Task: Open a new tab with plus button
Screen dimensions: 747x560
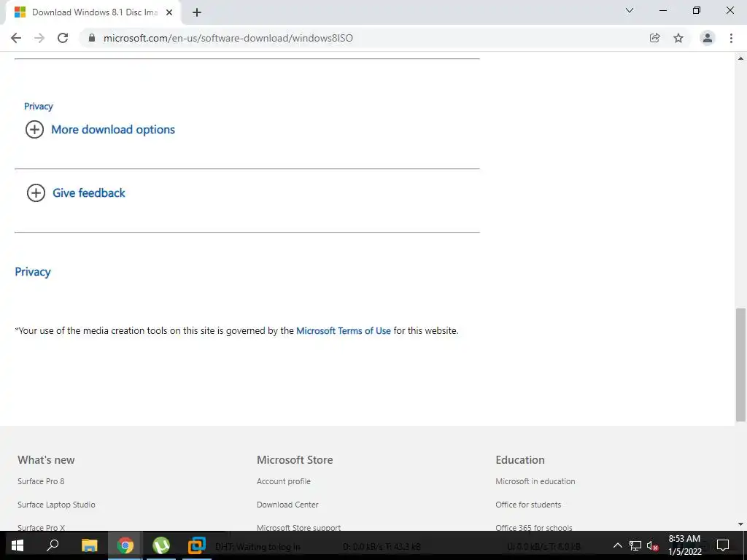Action: (197, 12)
